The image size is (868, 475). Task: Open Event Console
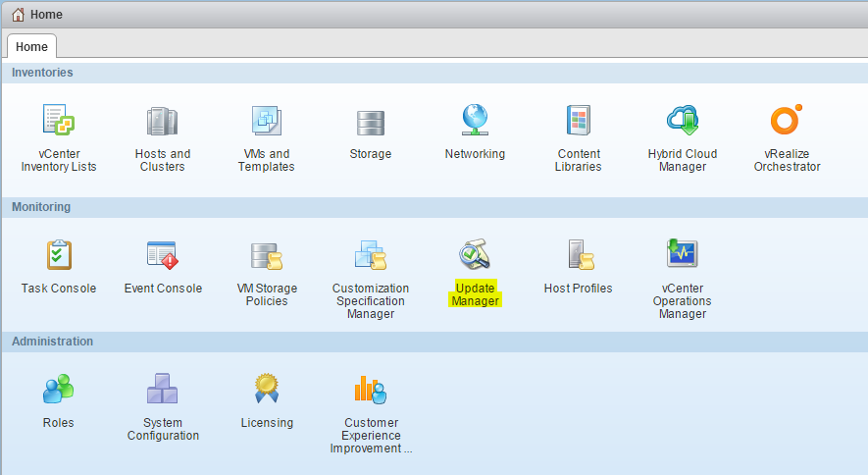tap(163, 255)
